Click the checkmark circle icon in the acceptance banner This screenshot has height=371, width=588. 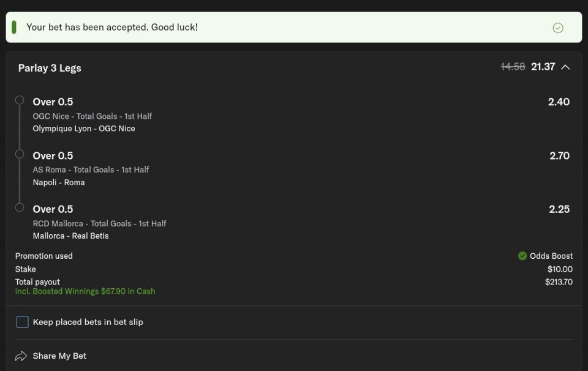pyautogui.click(x=557, y=28)
